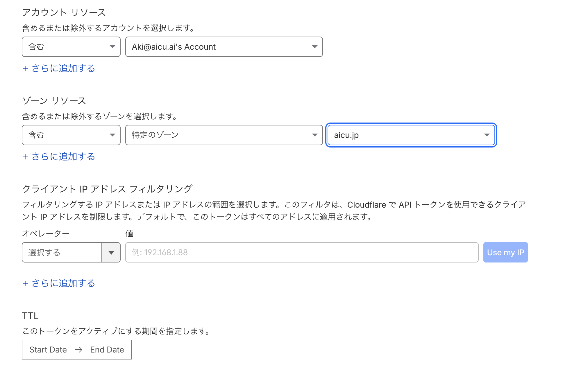Image resolution: width=579 pixels, height=392 pixels.
Task: Open the 含む dropdown under ゾーン リソース
Action: point(71,135)
